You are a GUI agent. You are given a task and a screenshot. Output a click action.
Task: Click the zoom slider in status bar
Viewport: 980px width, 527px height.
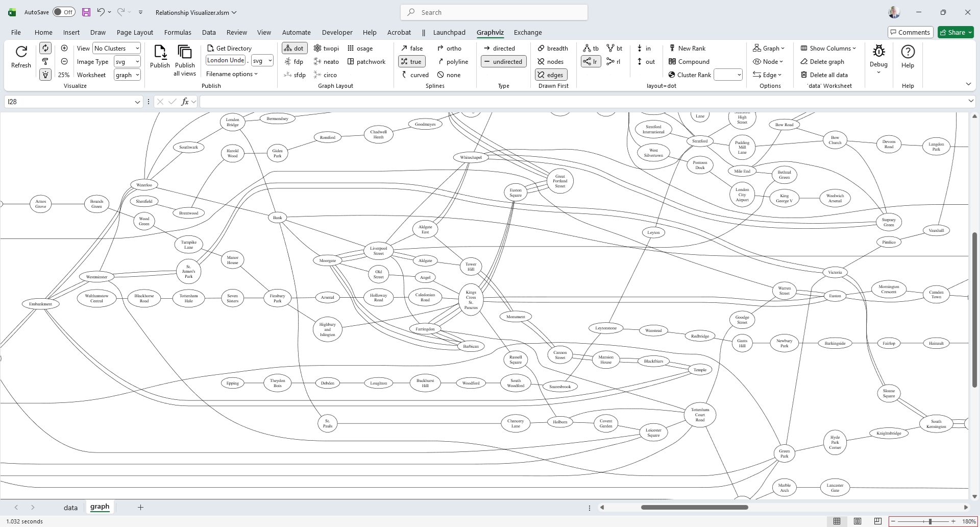(929, 521)
